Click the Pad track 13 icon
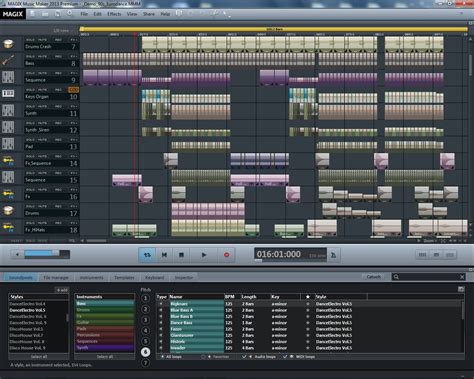This screenshot has height=379, width=474. [x=8, y=144]
